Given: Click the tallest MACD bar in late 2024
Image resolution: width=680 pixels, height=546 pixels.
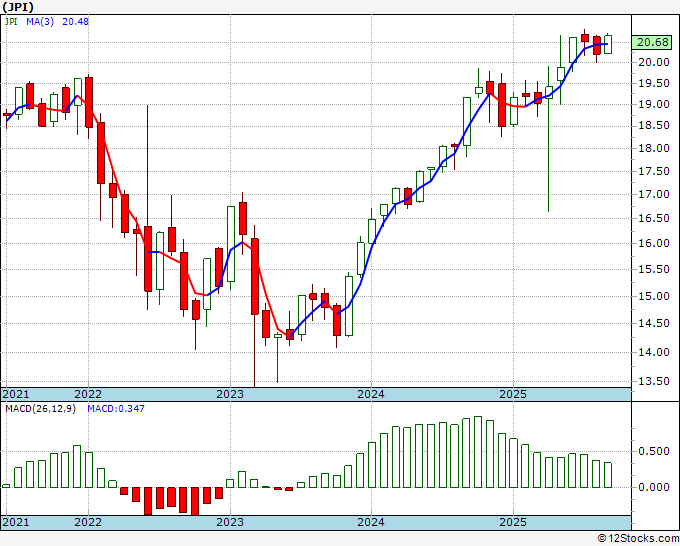Looking at the screenshot, I should click(478, 452).
